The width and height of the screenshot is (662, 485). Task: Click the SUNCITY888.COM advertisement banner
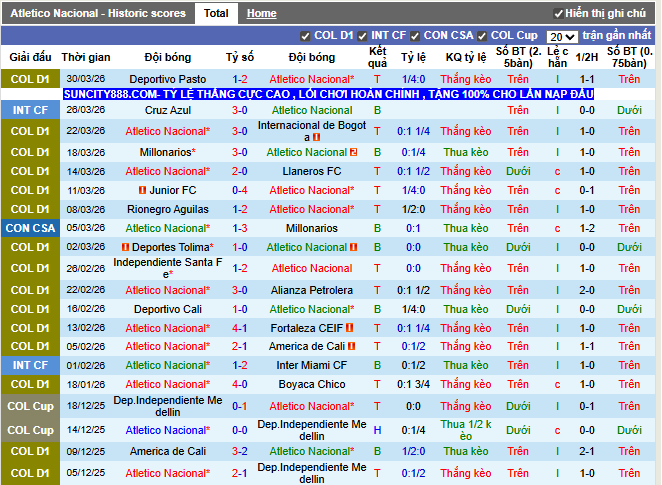[x=328, y=94]
